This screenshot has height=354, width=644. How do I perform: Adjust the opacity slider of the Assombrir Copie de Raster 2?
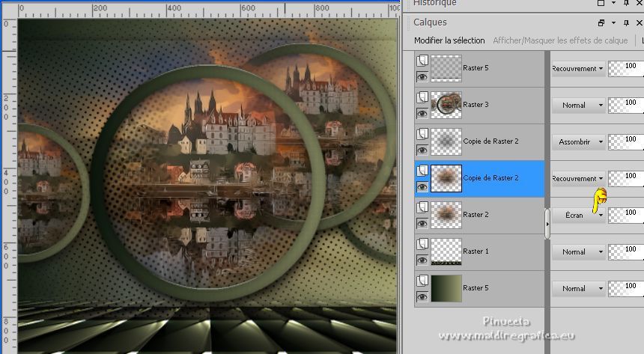[626, 141]
